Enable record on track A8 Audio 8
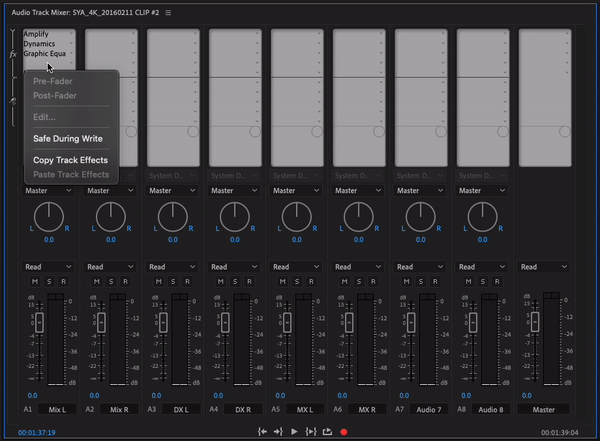This screenshot has width=600, height=441. click(x=497, y=282)
